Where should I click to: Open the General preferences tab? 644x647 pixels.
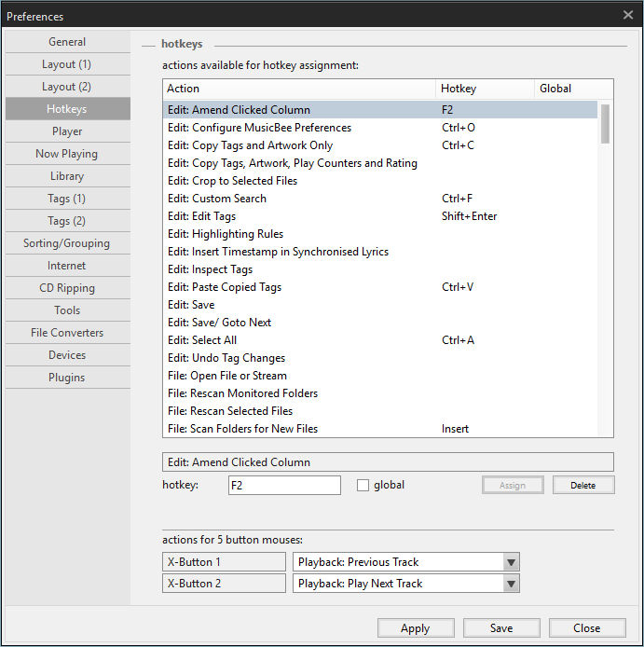tap(68, 42)
